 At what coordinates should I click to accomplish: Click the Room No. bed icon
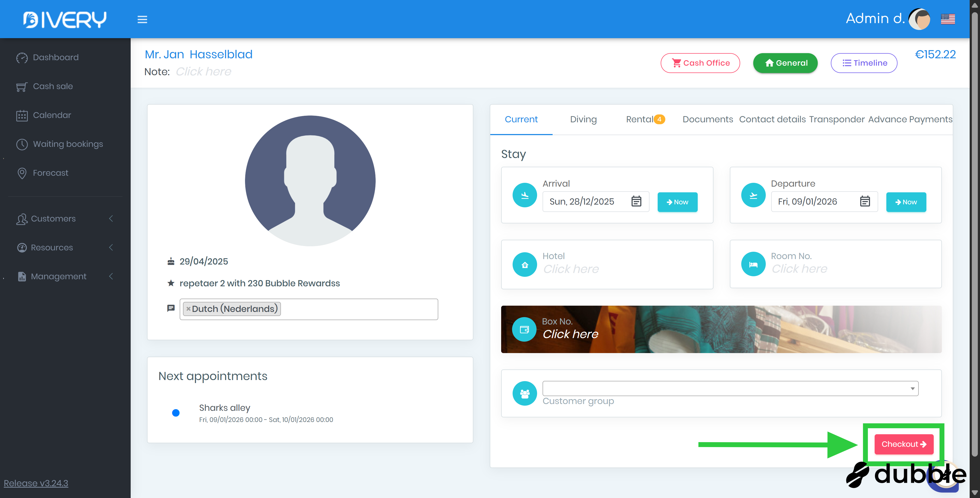(x=753, y=264)
